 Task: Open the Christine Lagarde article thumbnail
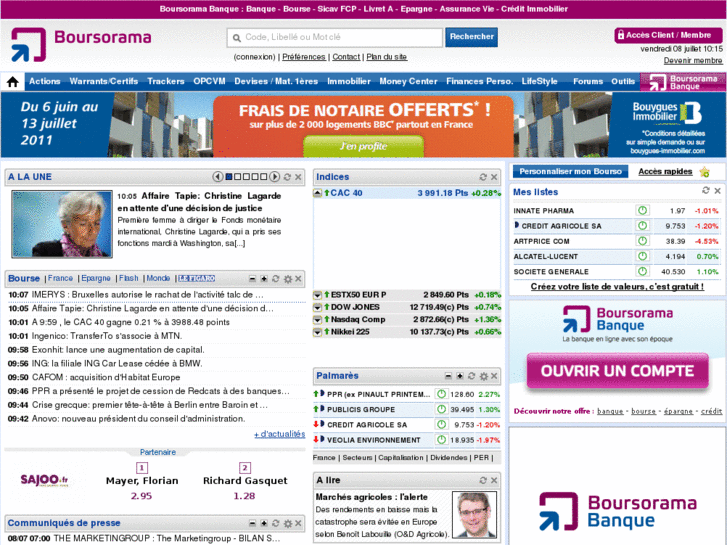(x=62, y=224)
